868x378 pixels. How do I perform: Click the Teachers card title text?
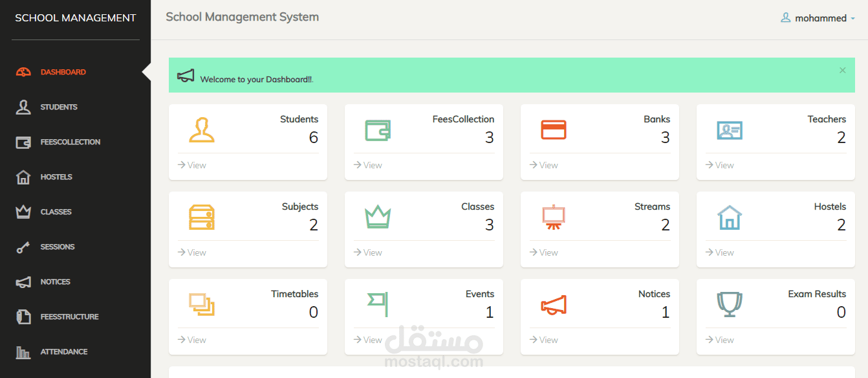pos(827,119)
